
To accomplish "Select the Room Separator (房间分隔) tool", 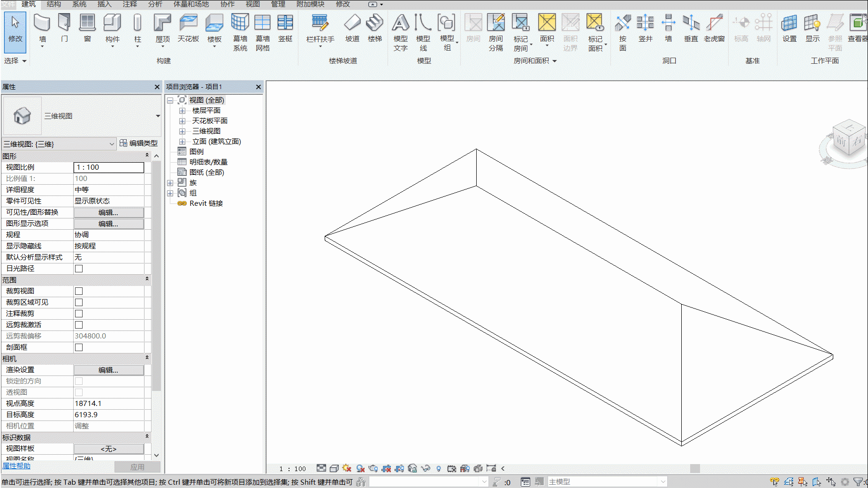I will coord(496,32).
